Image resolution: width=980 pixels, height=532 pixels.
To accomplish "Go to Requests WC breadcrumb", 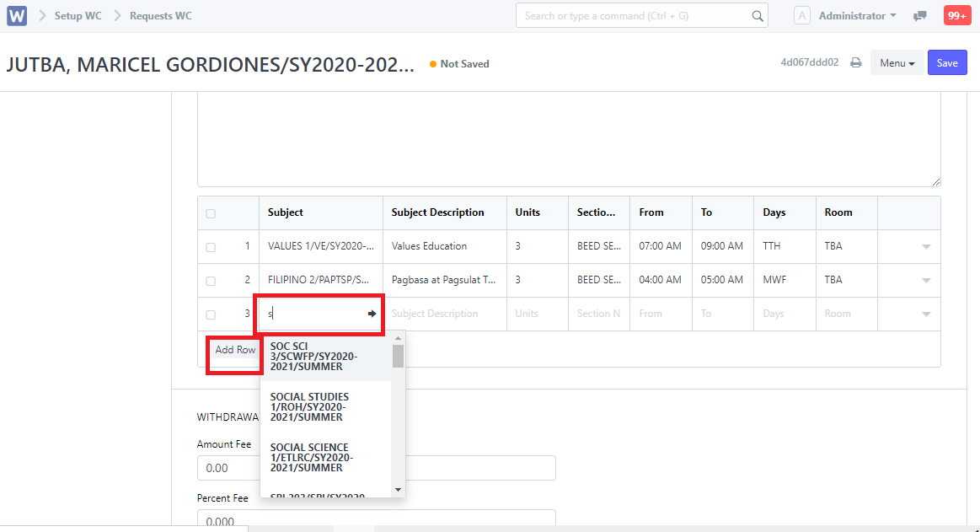I will (x=161, y=16).
